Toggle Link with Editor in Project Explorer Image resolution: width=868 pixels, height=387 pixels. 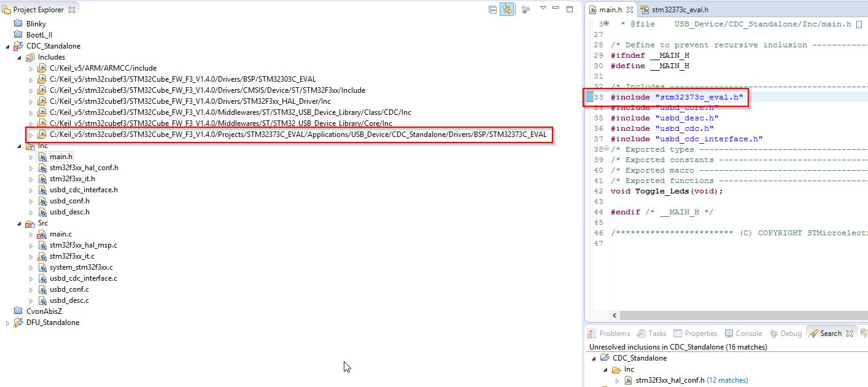click(x=506, y=9)
